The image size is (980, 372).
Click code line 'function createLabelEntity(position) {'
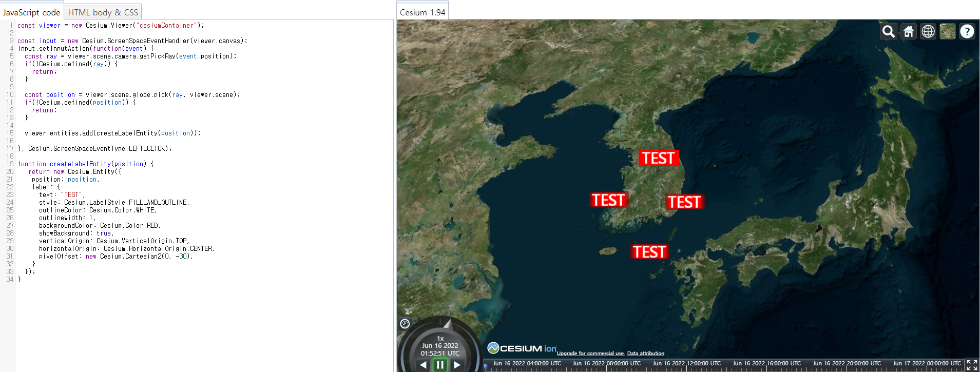86,164
